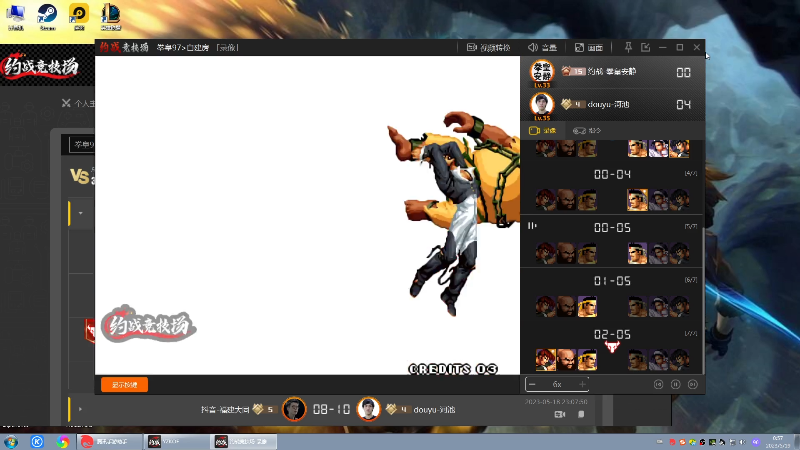Open the League of Legends desktop icon
This screenshot has width=800, height=450.
tap(111, 17)
